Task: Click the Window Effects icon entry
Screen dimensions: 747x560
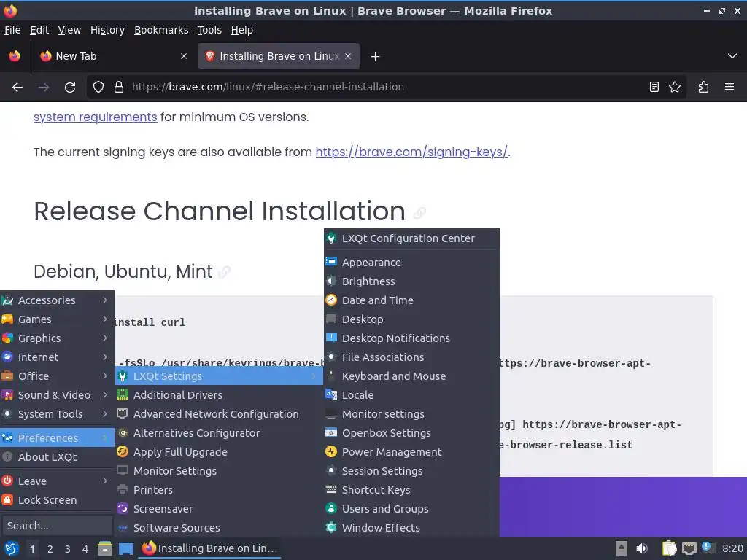Action: [331, 528]
